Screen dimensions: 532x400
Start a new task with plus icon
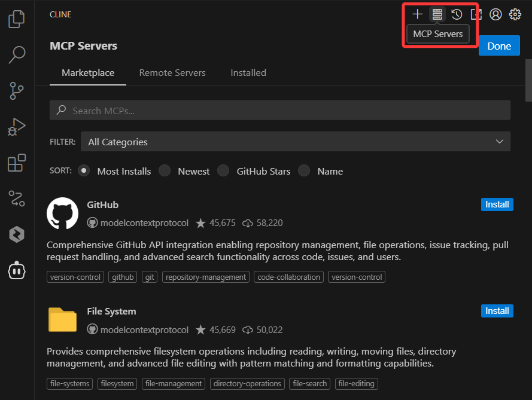pyautogui.click(x=417, y=14)
